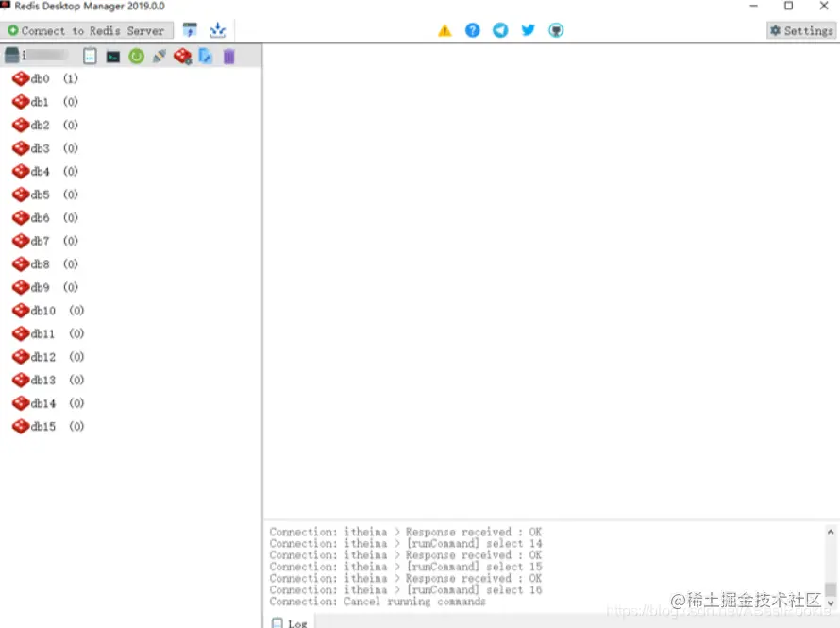Viewport: 840px width, 628px height.
Task: Open the blue help question icon
Action: (473, 30)
